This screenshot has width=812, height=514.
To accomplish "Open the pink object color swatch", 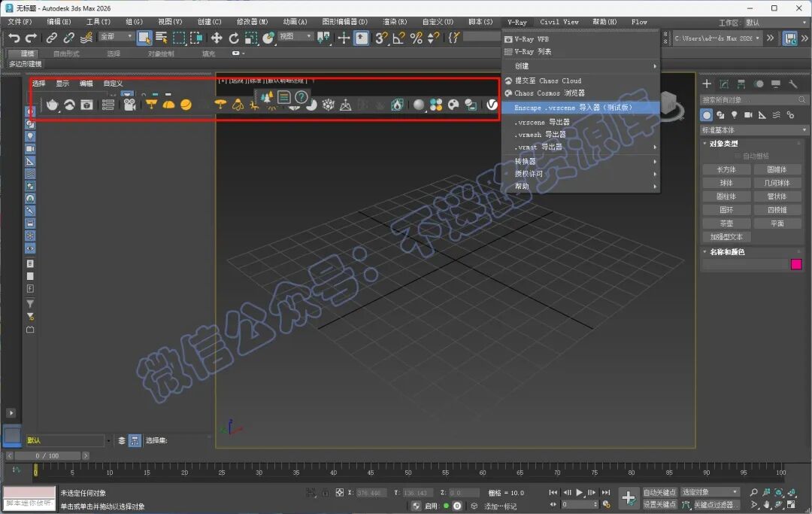I will [x=796, y=264].
